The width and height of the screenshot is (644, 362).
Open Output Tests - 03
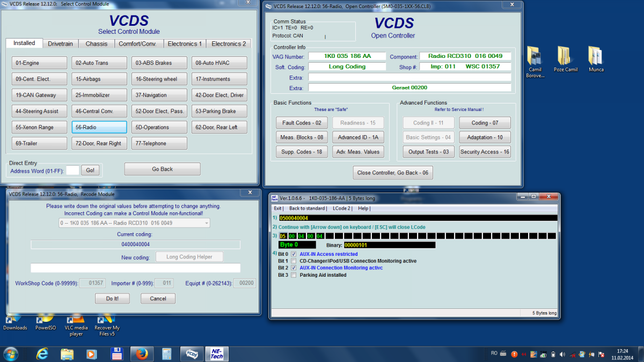click(429, 152)
